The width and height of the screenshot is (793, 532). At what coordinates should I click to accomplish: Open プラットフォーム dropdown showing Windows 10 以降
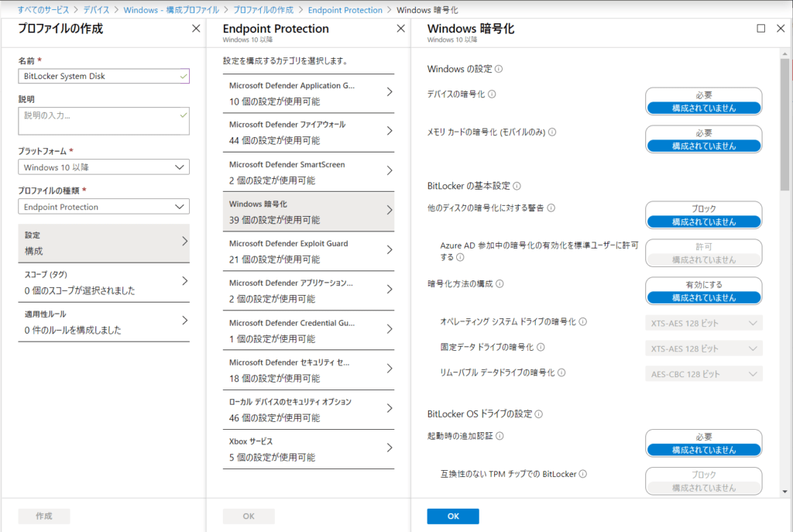(x=104, y=167)
